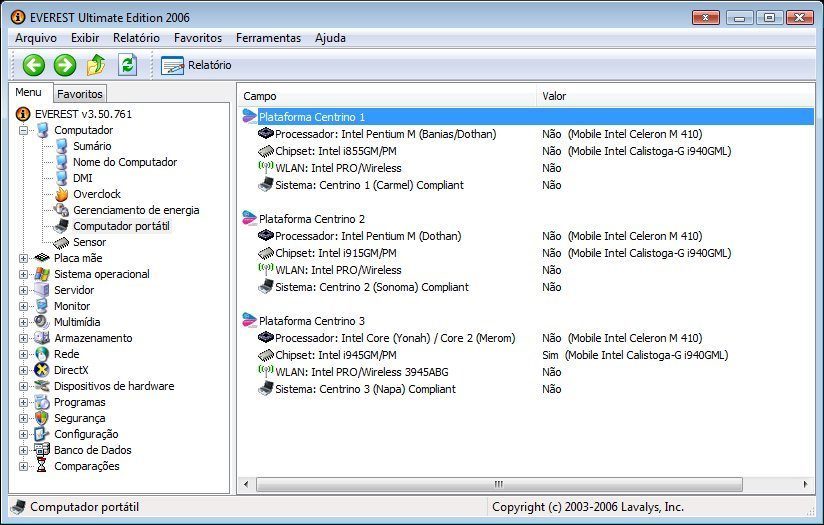Click the Up one level folder icon
The height and width of the screenshot is (525, 824).
96,65
